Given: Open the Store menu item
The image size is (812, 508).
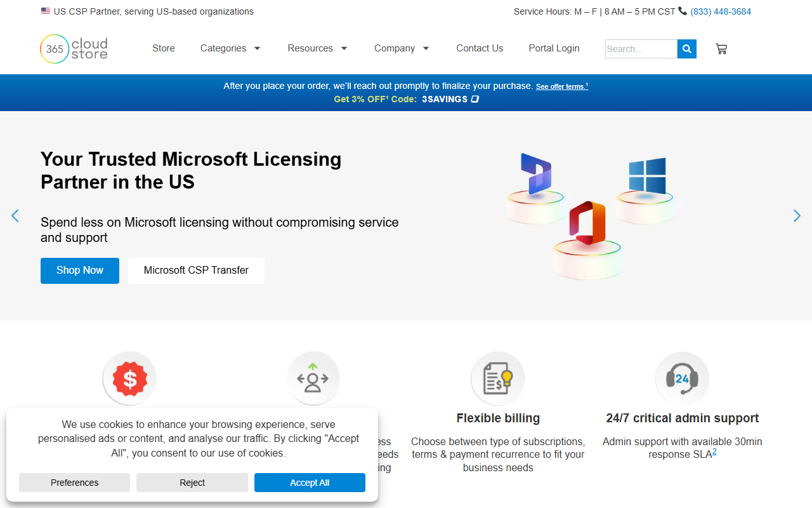Looking at the screenshot, I should click(164, 48).
